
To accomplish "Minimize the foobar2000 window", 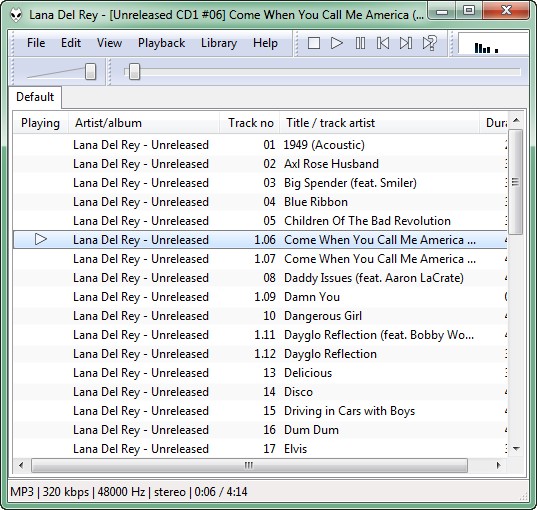I will pos(442,12).
